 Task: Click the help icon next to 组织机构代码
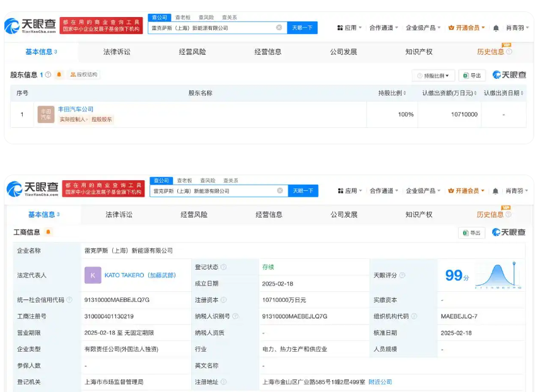413,316
